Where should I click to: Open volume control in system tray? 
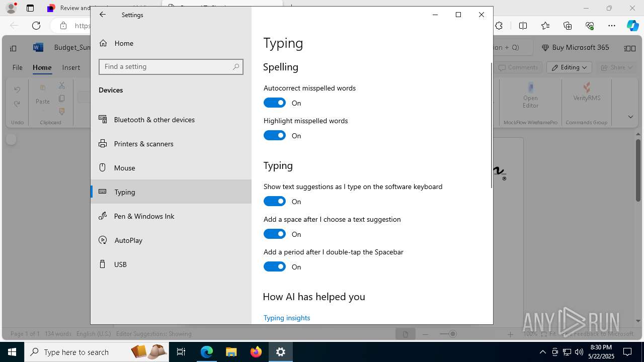coord(579,352)
